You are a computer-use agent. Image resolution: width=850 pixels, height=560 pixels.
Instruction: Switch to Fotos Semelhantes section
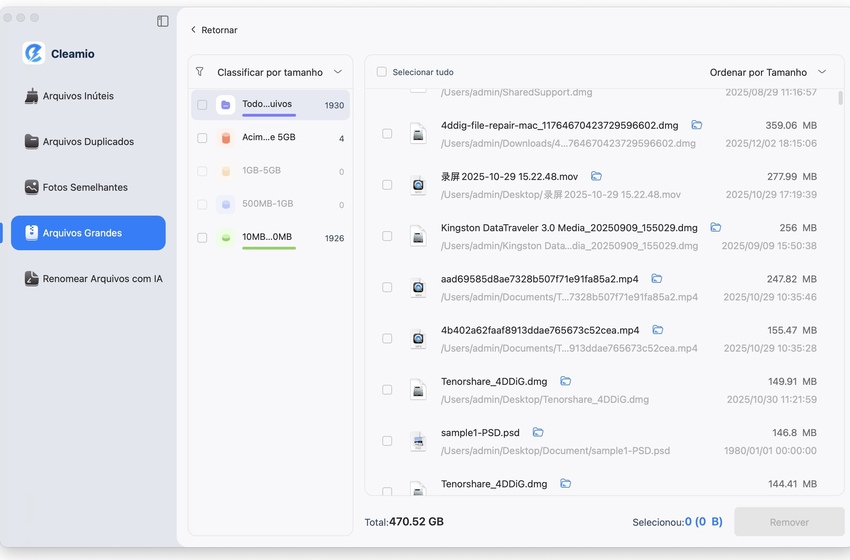(x=85, y=187)
